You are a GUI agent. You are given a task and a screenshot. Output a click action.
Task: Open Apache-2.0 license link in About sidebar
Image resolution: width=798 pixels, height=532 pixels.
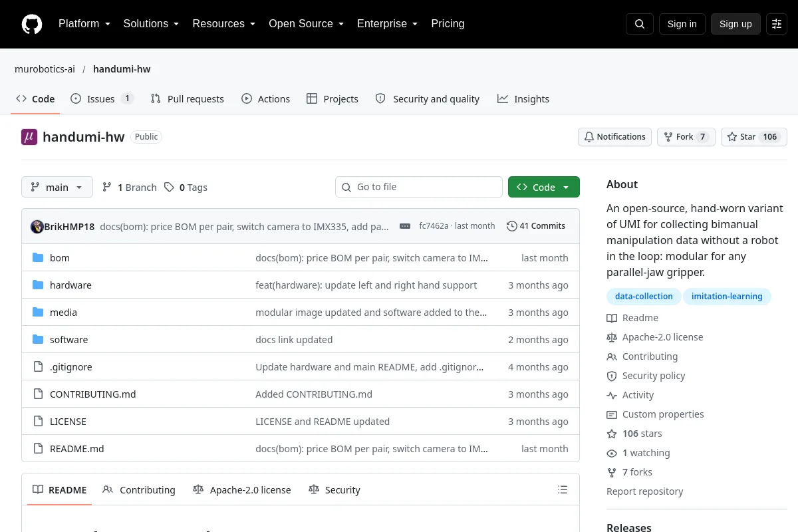coord(655,338)
